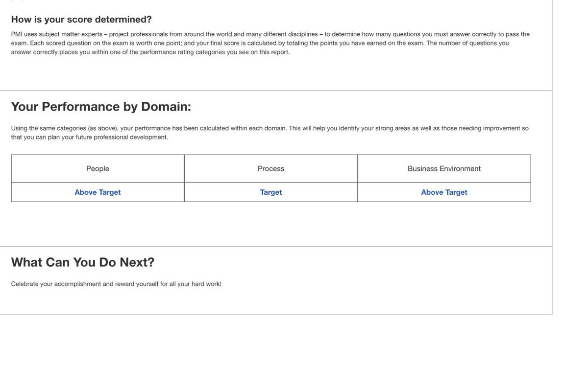Screen dimensions: 588x371
Task: Select the 'Your Performance by Domain:' heading
Action: (x=101, y=107)
